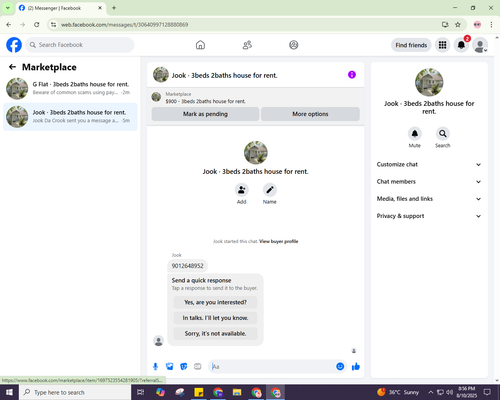
Task: Search in conversation with magnifier icon
Action: pos(443,134)
